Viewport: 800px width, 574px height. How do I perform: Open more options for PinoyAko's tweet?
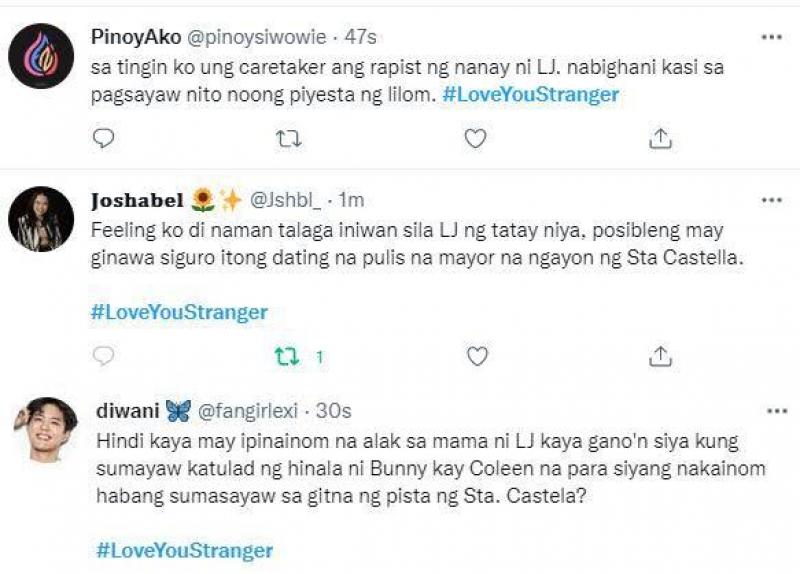(x=771, y=37)
